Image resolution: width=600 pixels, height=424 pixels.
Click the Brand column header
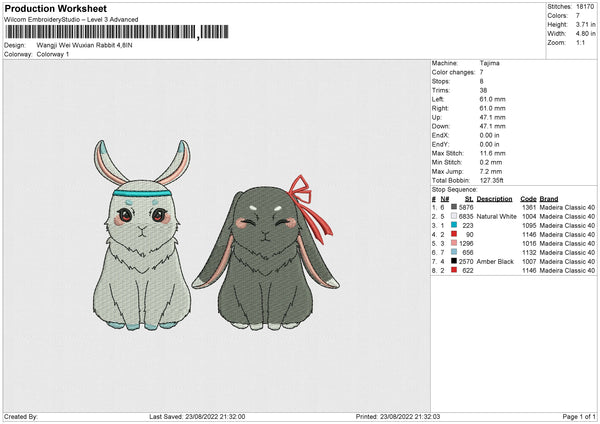coord(549,199)
